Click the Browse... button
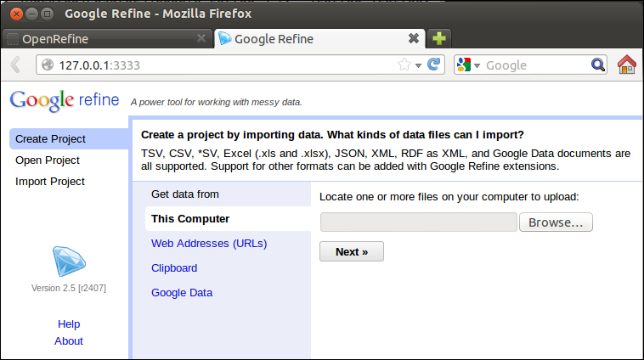 (556, 222)
